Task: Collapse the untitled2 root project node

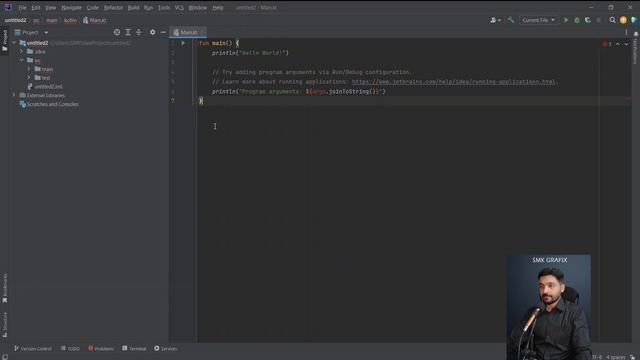Action: click(x=14, y=43)
